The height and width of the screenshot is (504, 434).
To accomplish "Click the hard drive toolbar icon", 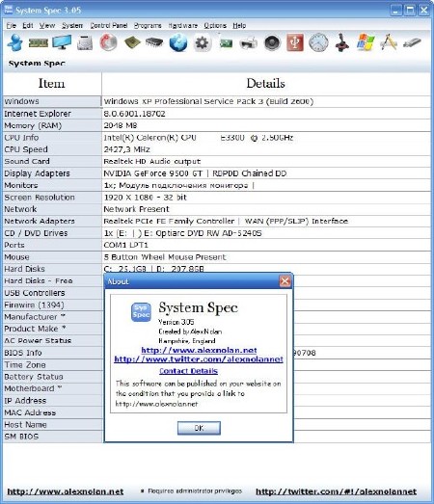I will point(85,42).
